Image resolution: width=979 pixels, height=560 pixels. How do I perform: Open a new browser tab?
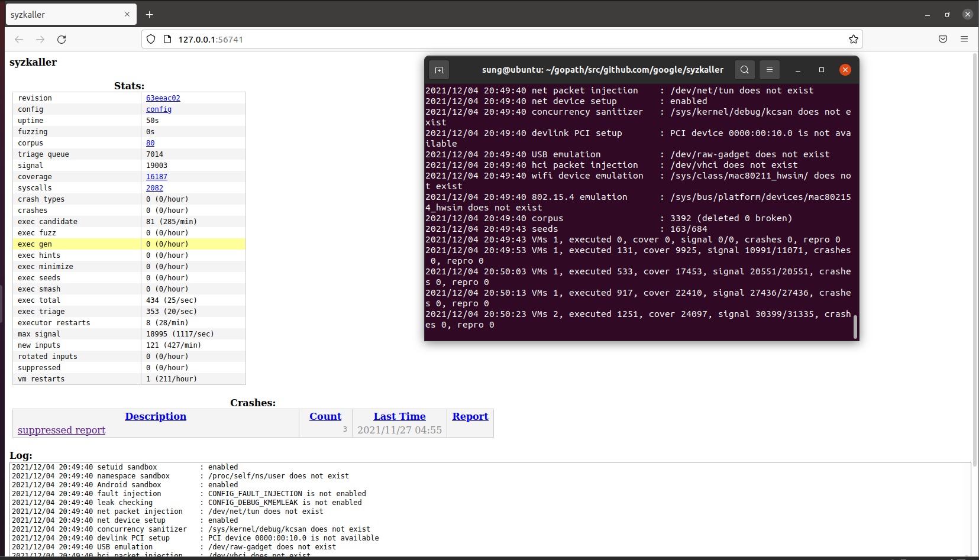click(x=150, y=15)
